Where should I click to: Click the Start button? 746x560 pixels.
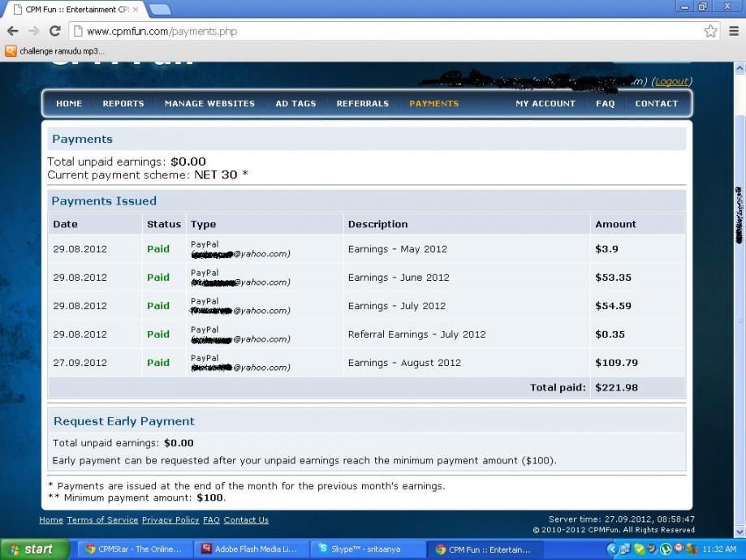click(x=35, y=549)
